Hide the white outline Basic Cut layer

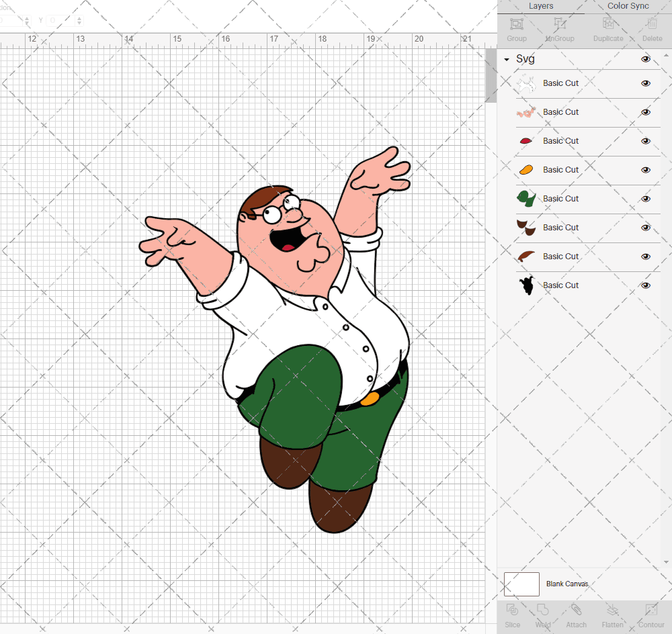click(645, 83)
